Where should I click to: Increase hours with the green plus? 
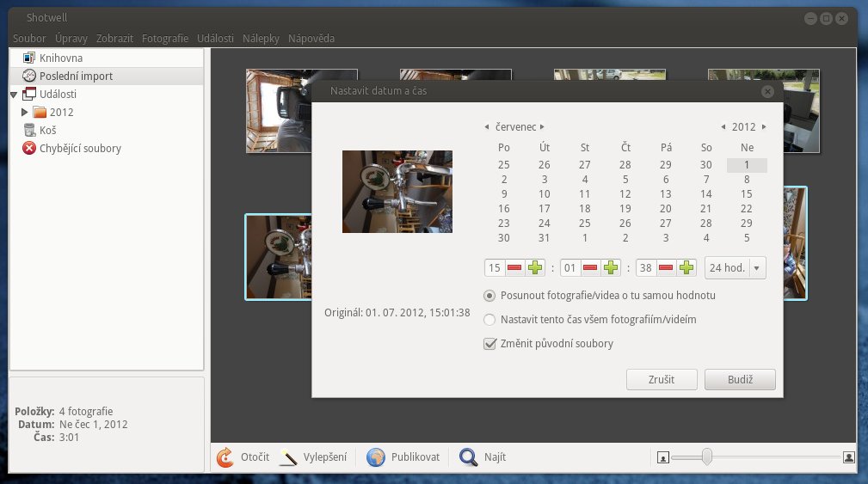point(535,268)
